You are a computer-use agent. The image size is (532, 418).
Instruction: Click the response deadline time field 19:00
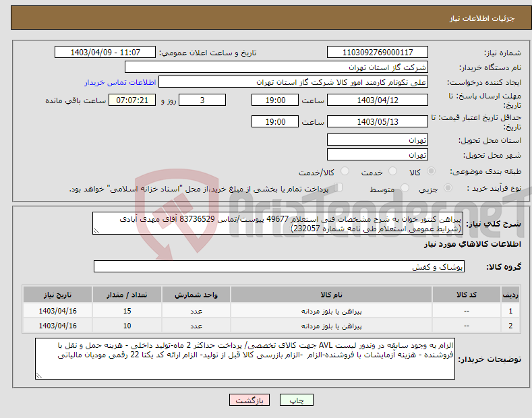[x=275, y=100]
